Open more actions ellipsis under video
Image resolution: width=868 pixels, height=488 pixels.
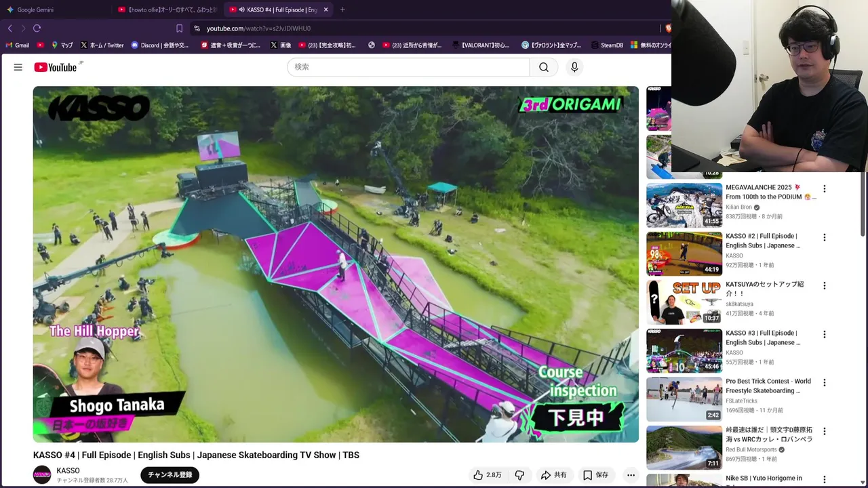(631, 475)
